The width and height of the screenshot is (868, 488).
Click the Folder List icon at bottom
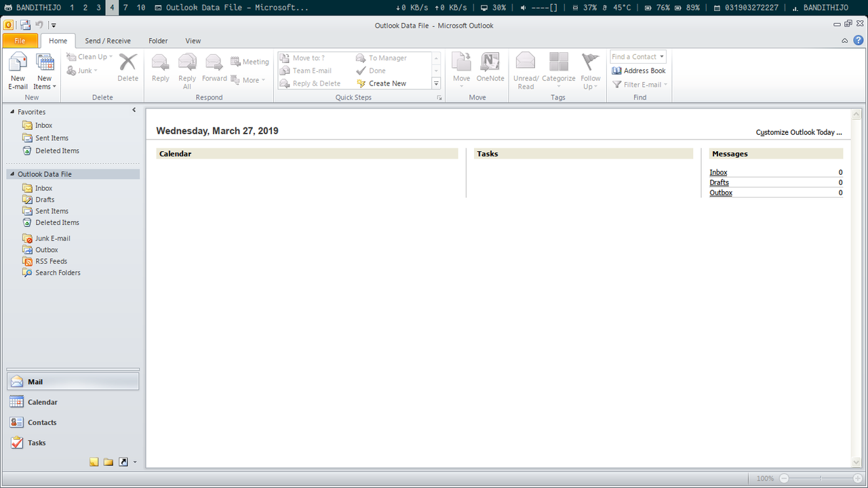(x=108, y=462)
